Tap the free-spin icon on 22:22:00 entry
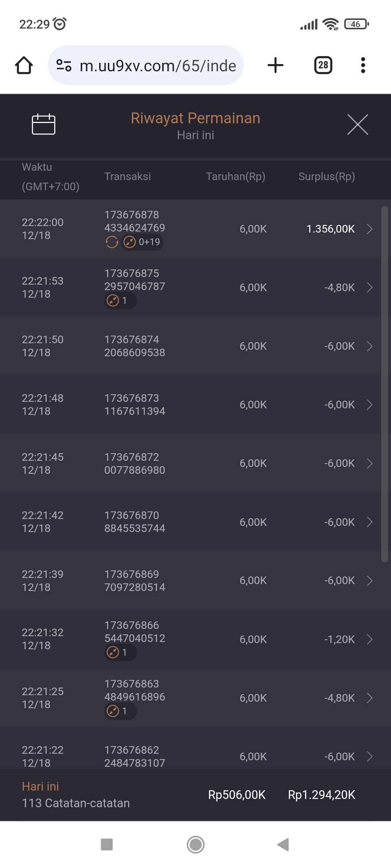This screenshot has height=868, width=391. pos(112,242)
